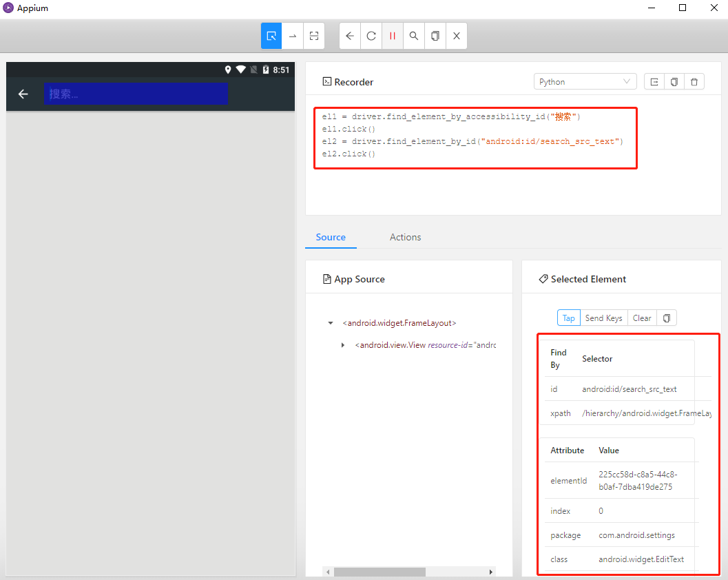The image size is (728, 580).
Task: Click the elementId value cell
Action: point(638,481)
